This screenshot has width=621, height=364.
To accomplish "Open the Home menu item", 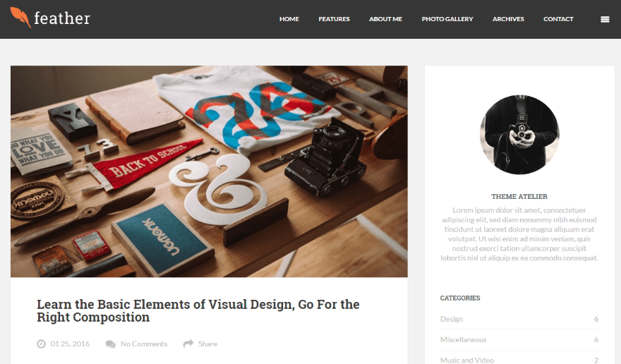I will 289,19.
